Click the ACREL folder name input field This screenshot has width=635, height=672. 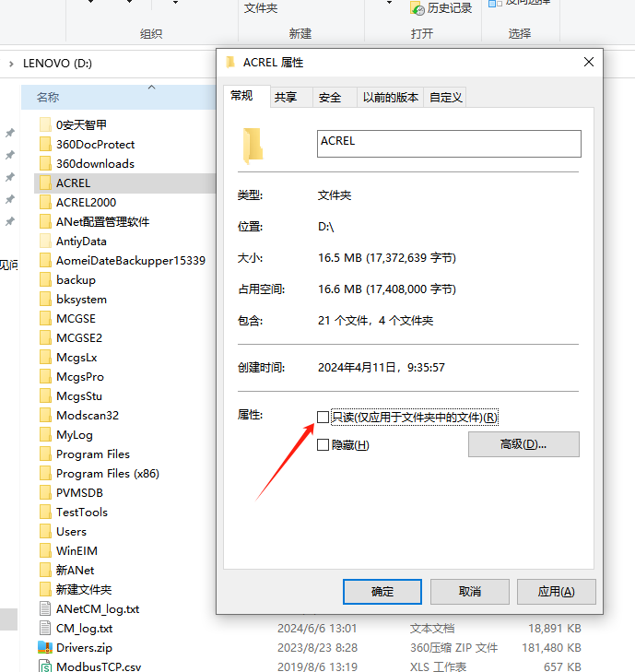449,144
